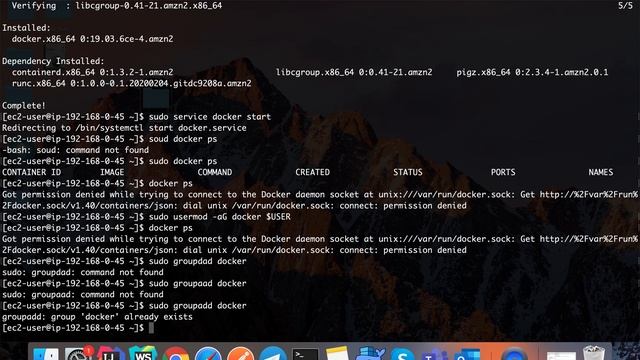640x360 pixels.
Task: Open Microsoft Outlook from the Dock
Action: click(466, 354)
